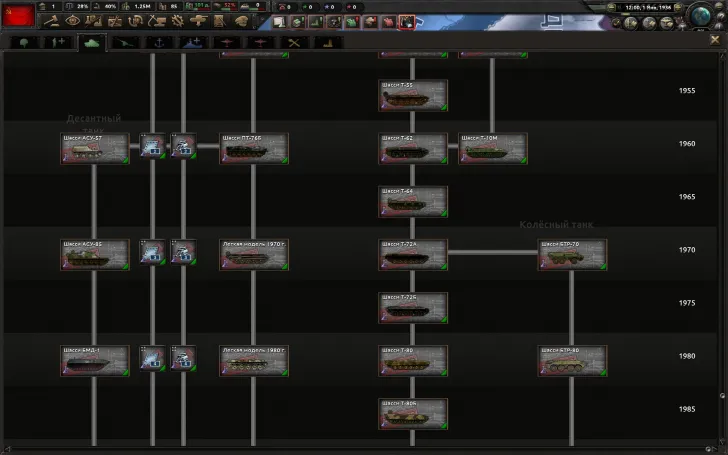Image resolution: width=728 pixels, height=455 pixels.
Task: Decrease game speed minus button
Action: click(611, 7)
